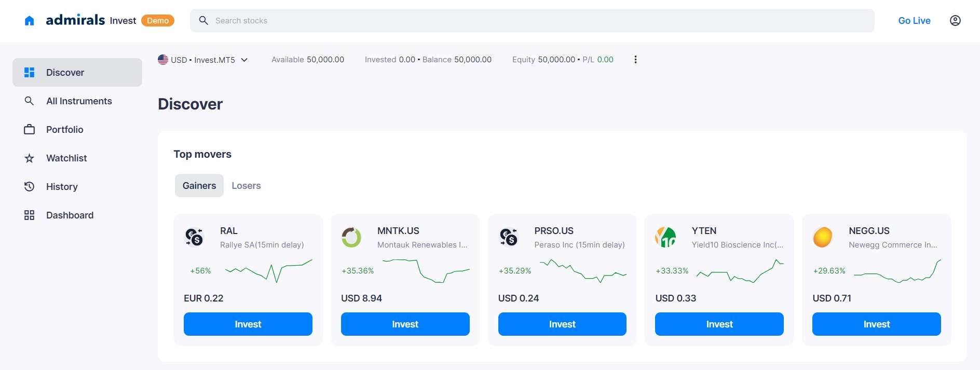Click Peraso Inc (15min delay) description
The image size is (980, 370).
pos(579,245)
